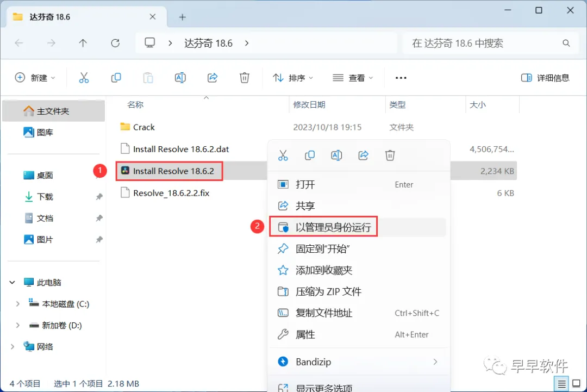Choose 固定到"开始" in context menu

pos(359,248)
